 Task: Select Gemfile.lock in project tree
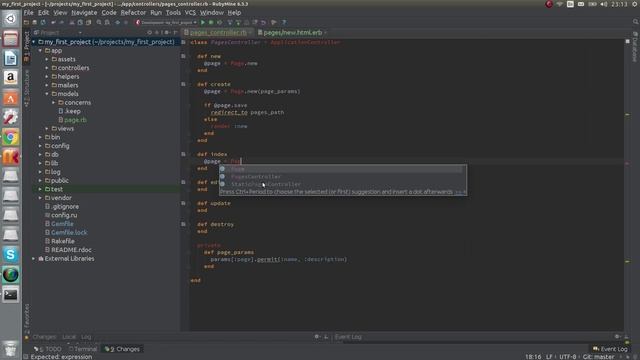69,233
